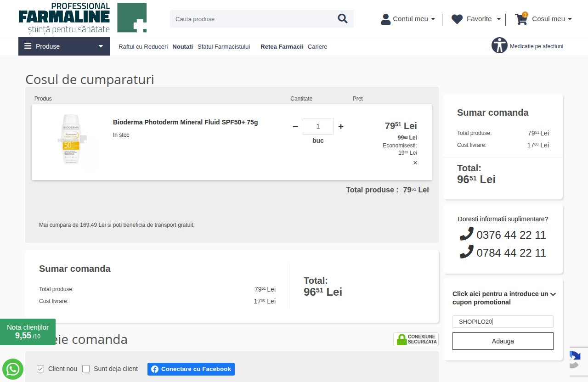Click the 'Economisesti:' savings label
The height and width of the screenshot is (382, 588).
[400, 146]
